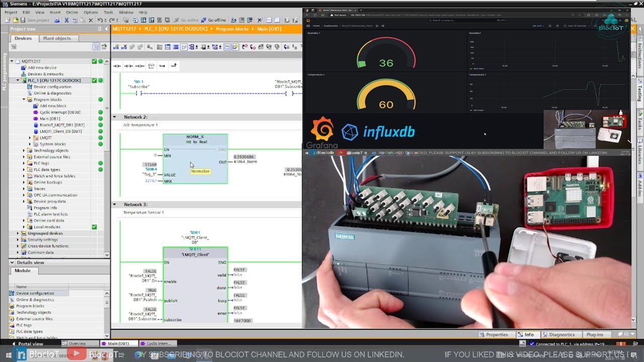Select Device configuration in project tree
Screen dimensions: 644x362
coord(52,86)
